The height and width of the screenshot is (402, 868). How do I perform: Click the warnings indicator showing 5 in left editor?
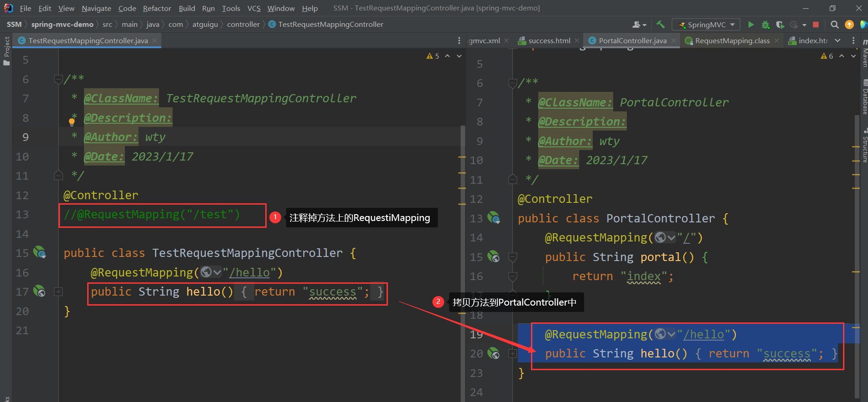point(433,56)
